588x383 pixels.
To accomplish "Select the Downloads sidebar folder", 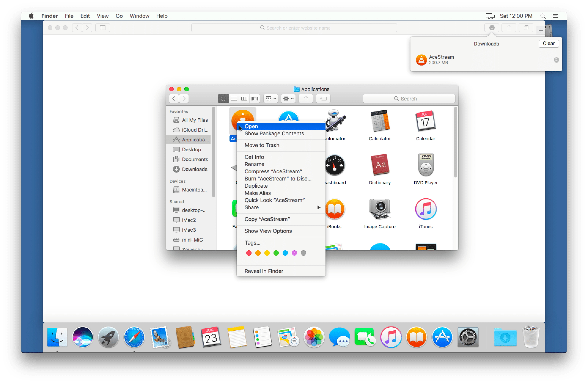I will (x=194, y=169).
